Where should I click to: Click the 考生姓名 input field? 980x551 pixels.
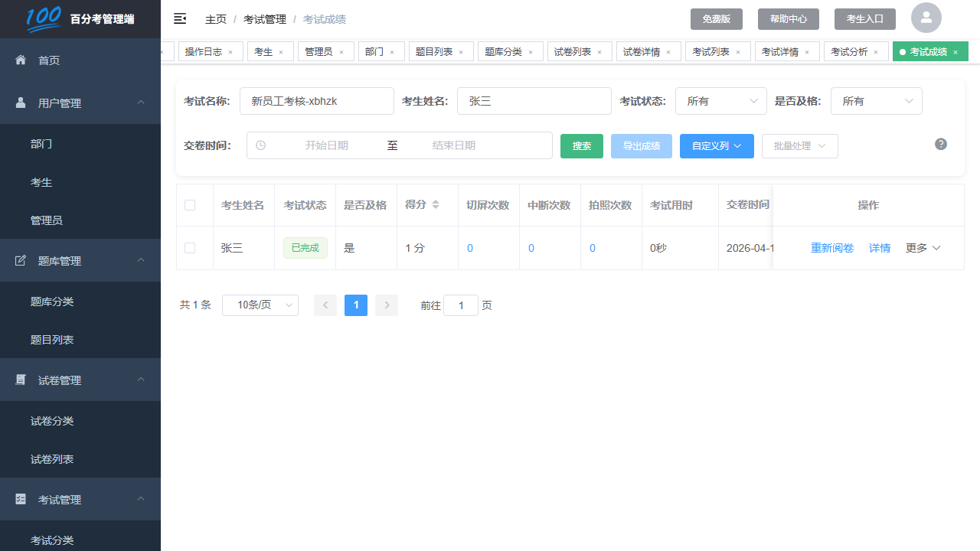534,101
